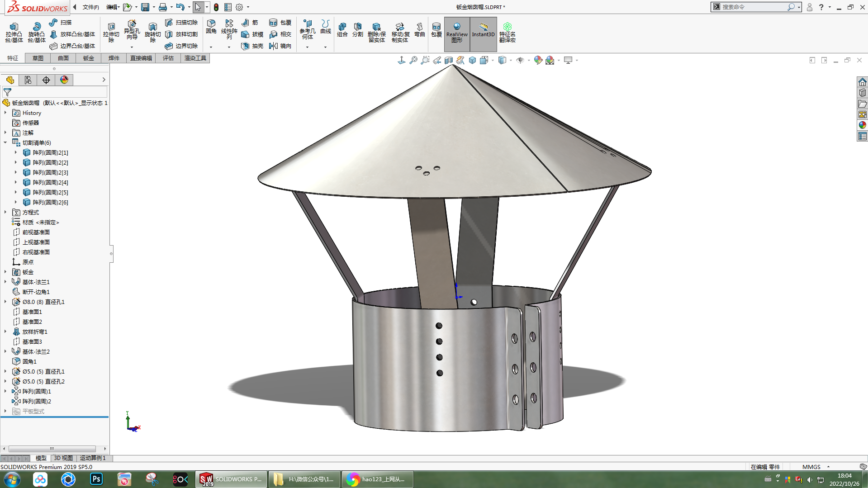This screenshot has width=868, height=488.
Task: Open the Photoshop taskbar icon
Action: (96, 479)
